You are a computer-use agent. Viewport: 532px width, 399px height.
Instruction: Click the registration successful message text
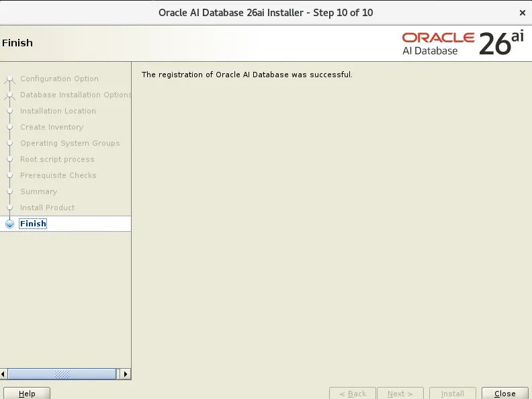click(x=247, y=75)
